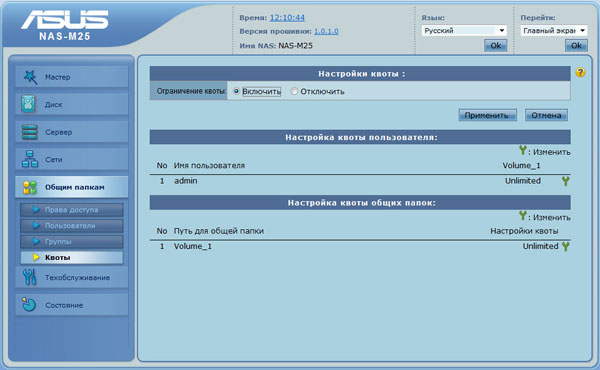Click the Настройки квоты column header
This screenshot has width=600, height=370.
(x=524, y=231)
